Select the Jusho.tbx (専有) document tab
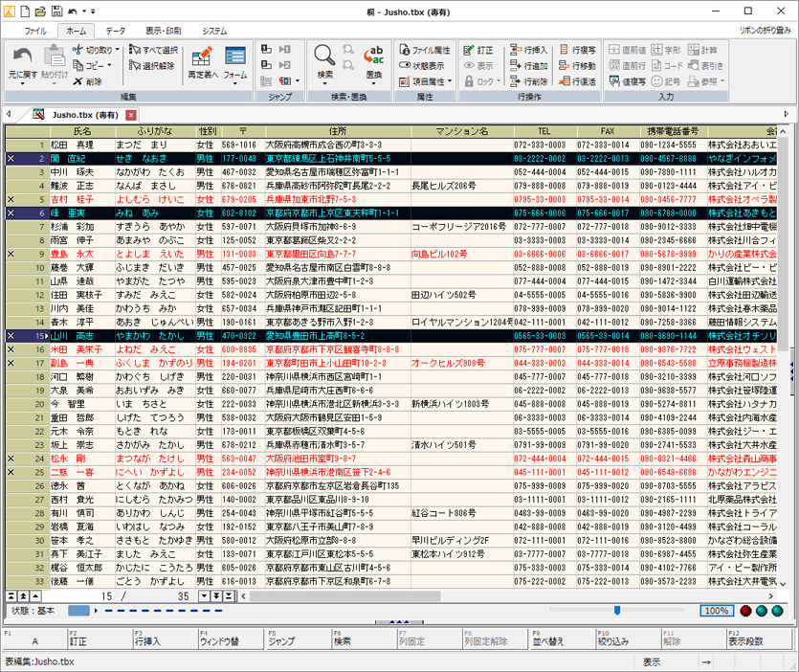The height and width of the screenshot is (672, 799). coord(84,115)
